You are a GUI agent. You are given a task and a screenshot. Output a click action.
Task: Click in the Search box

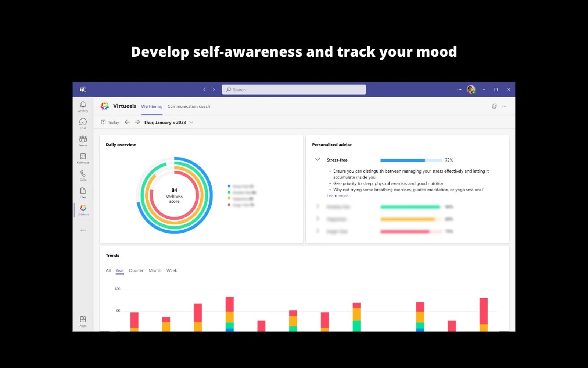click(x=294, y=89)
